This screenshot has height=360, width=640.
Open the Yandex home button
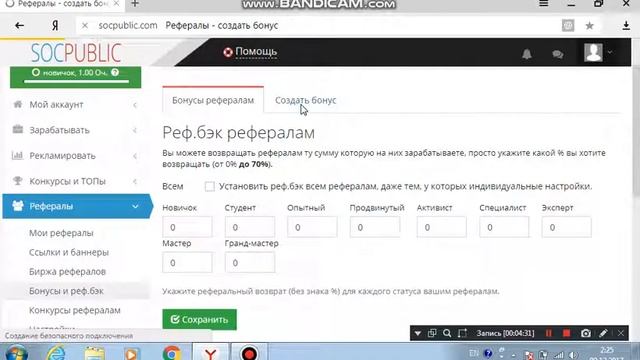pos(55,26)
